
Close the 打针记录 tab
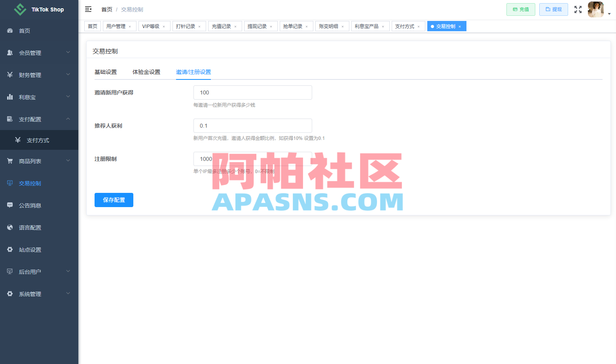pyautogui.click(x=199, y=26)
